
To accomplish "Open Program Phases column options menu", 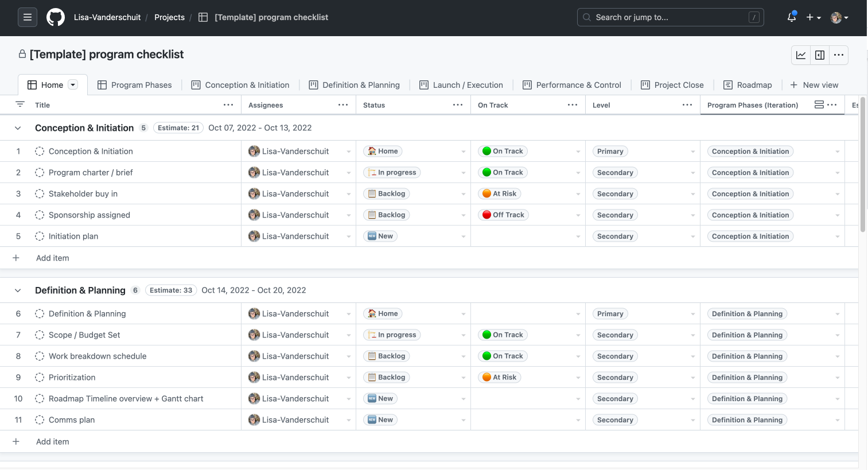I will click(832, 105).
